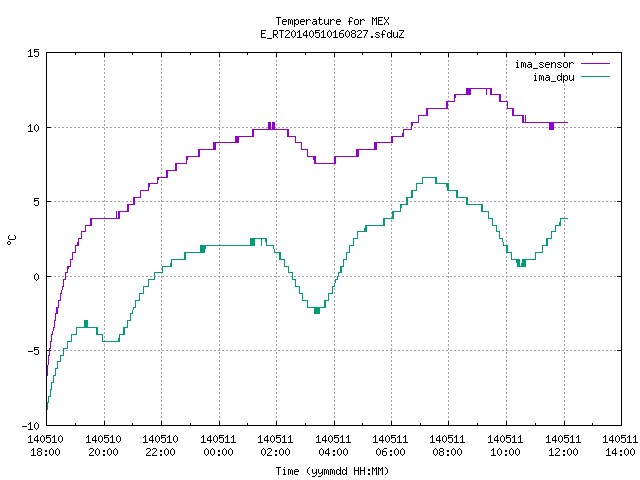Click the x-axis label '140510 18:00'
Image resolution: width=640 pixels, height=480 pixels.
(x=45, y=446)
